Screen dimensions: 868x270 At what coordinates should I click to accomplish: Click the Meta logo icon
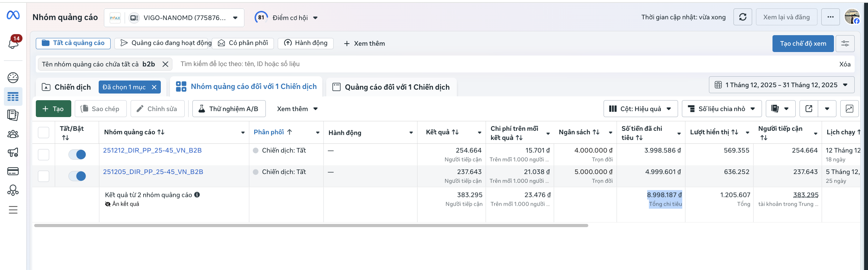point(13,15)
